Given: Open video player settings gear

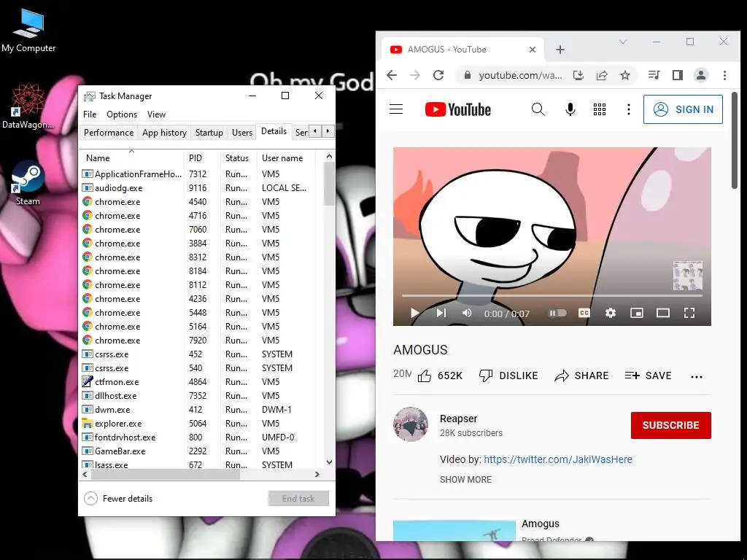Looking at the screenshot, I should [611, 313].
